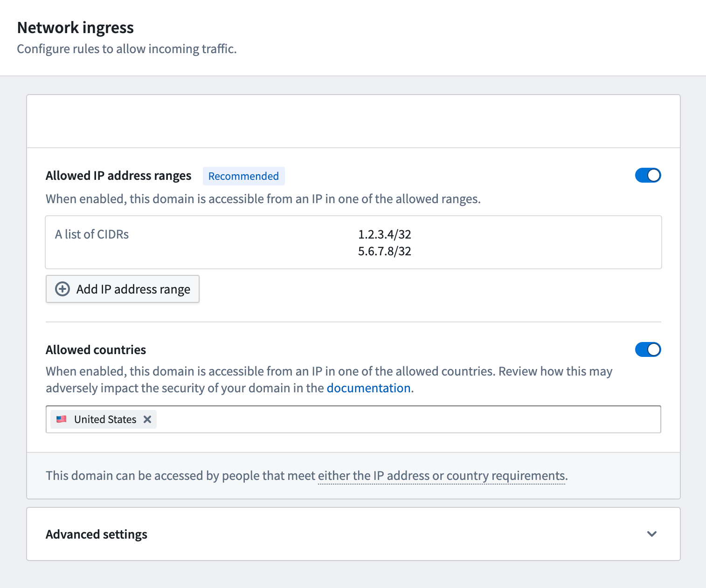Screen dimensions: 706x588
Task: Click the United States flag icon
Action: (62, 419)
